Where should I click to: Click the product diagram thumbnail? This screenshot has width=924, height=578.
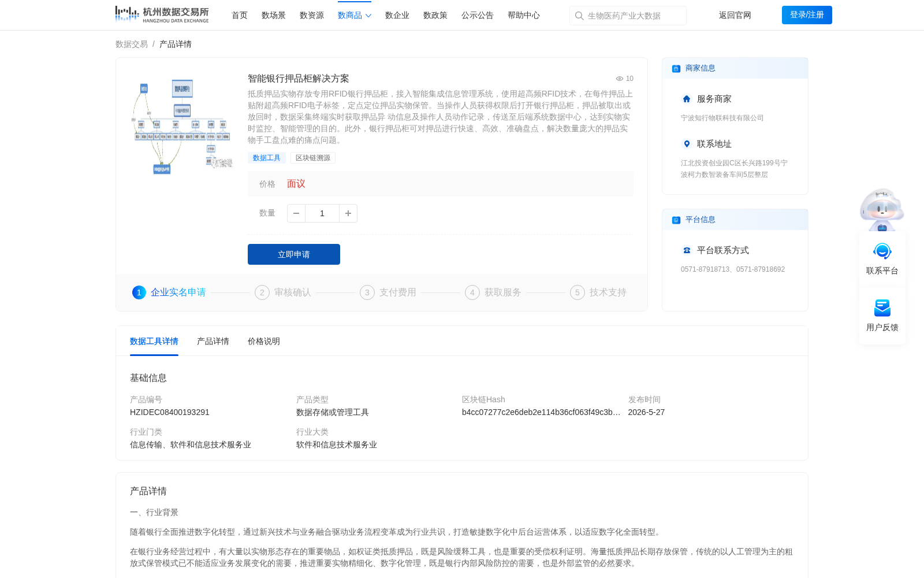182,127
